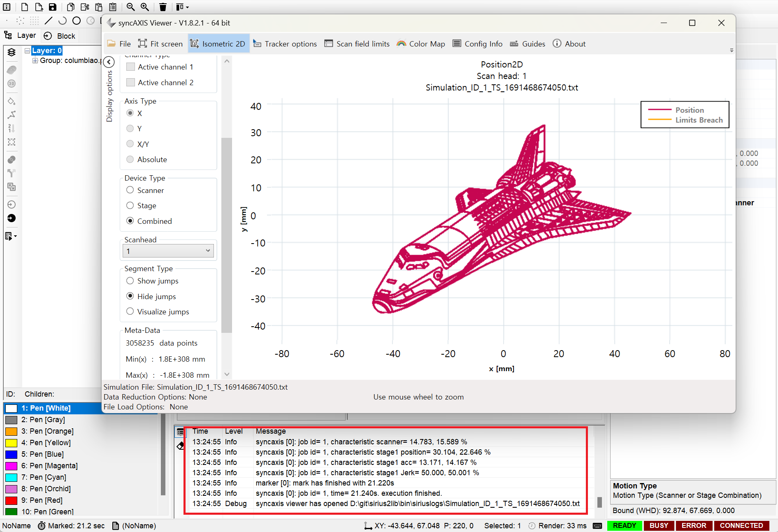The image size is (778, 532).
Task: Click the sort order 2-1 arrow icon
Action: click(12, 128)
